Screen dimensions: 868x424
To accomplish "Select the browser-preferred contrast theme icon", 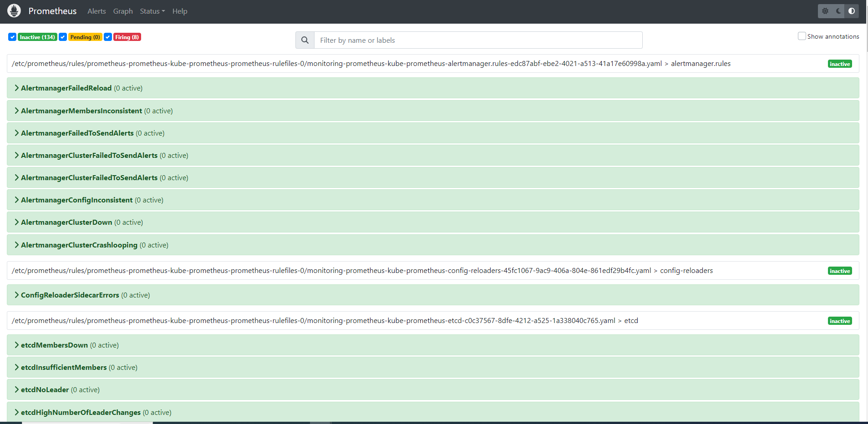I will [x=852, y=11].
